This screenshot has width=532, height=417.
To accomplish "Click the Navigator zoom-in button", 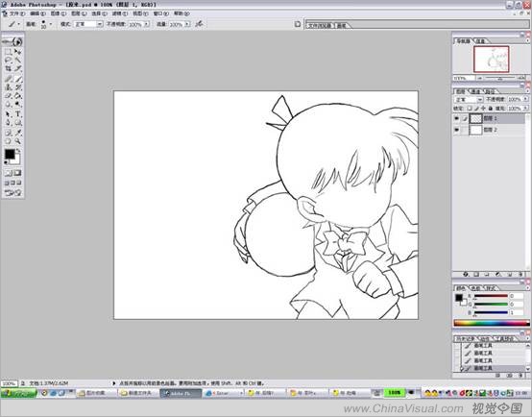I will (521, 78).
